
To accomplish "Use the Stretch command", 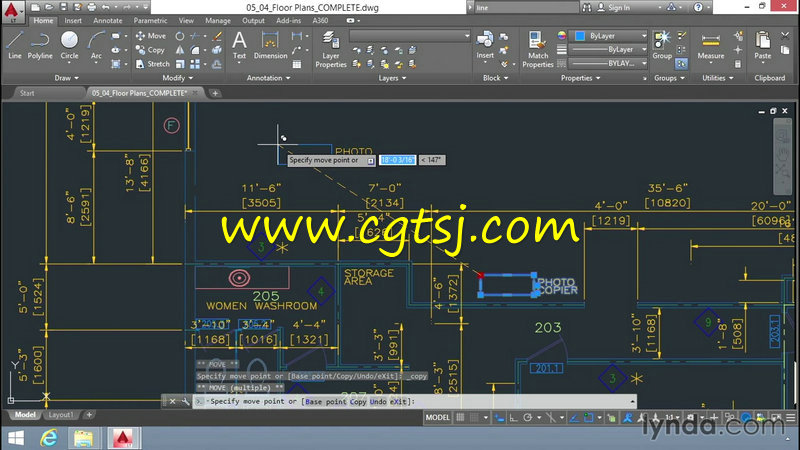I will [152, 64].
